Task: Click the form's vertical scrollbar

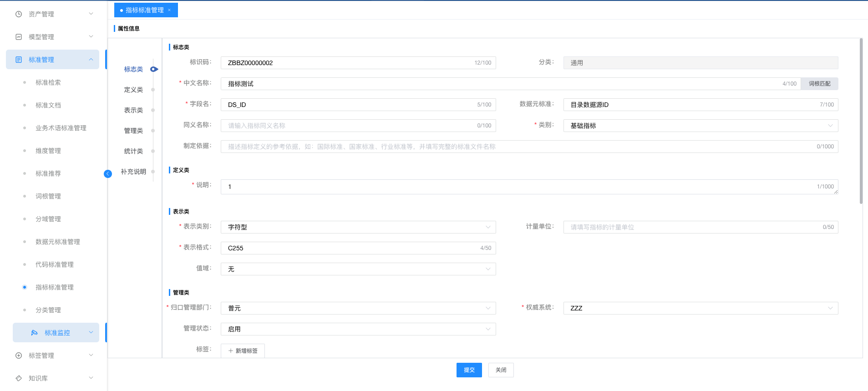Action: point(861,121)
